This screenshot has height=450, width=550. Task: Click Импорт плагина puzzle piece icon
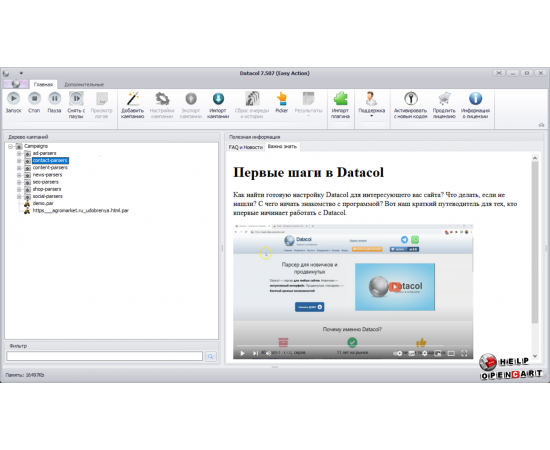click(x=340, y=99)
